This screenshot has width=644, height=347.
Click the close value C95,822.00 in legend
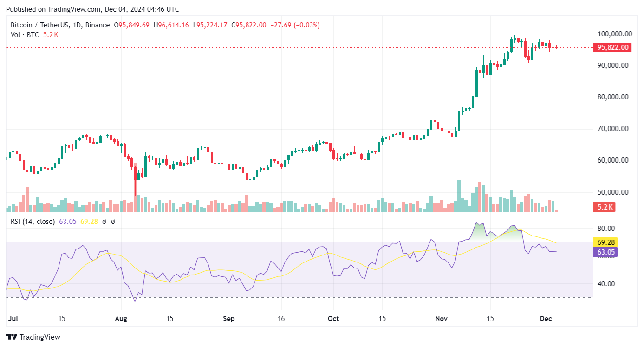coord(248,25)
